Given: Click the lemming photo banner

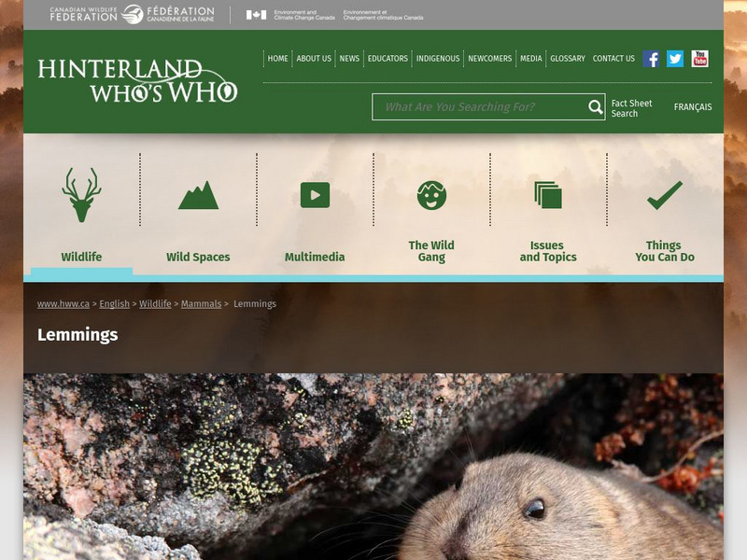Looking at the screenshot, I should tap(373, 467).
